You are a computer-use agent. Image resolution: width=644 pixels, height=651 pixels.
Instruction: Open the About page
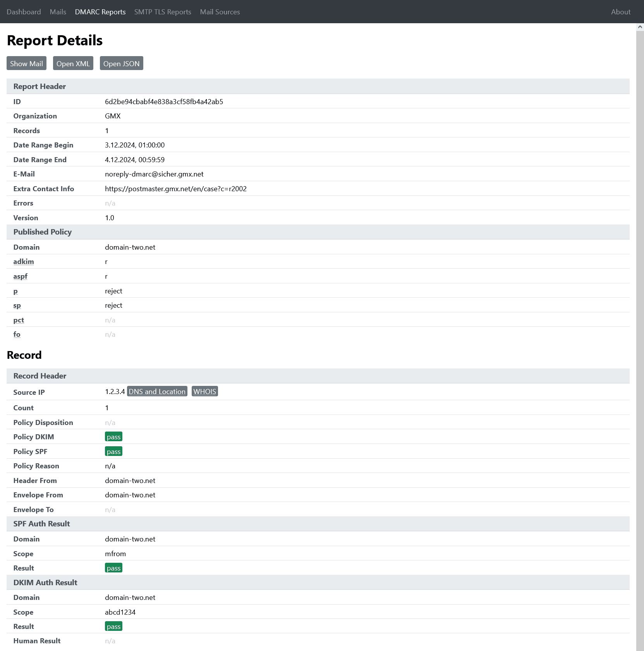coord(620,12)
